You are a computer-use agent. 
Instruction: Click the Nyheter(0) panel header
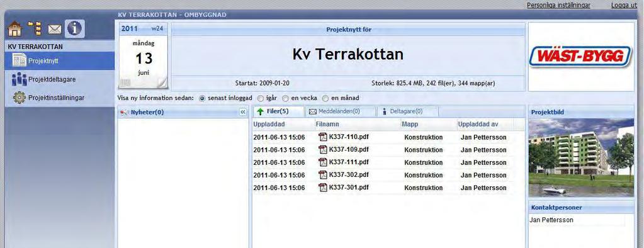click(183, 112)
